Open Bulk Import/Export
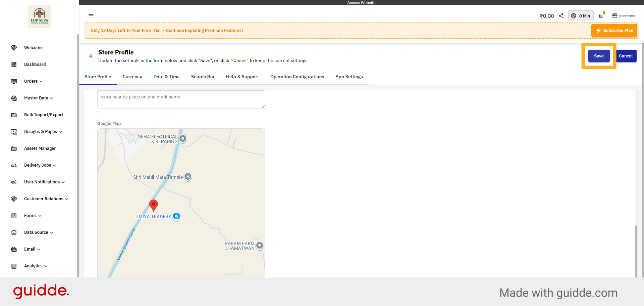The width and height of the screenshot is (644, 306). point(44,115)
